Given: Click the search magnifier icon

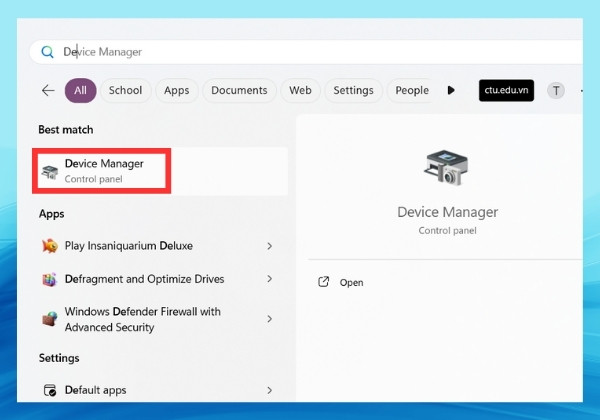Looking at the screenshot, I should tap(47, 52).
